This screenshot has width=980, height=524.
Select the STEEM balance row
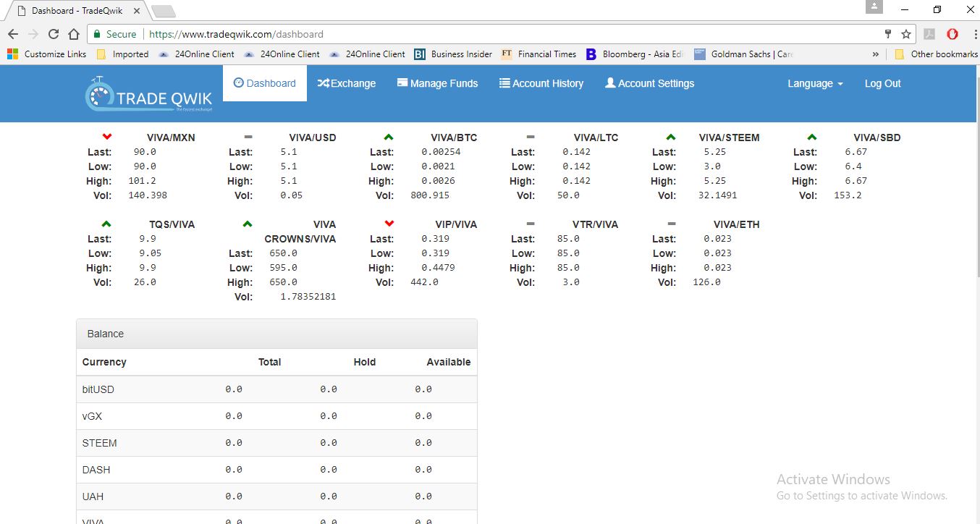click(276, 443)
